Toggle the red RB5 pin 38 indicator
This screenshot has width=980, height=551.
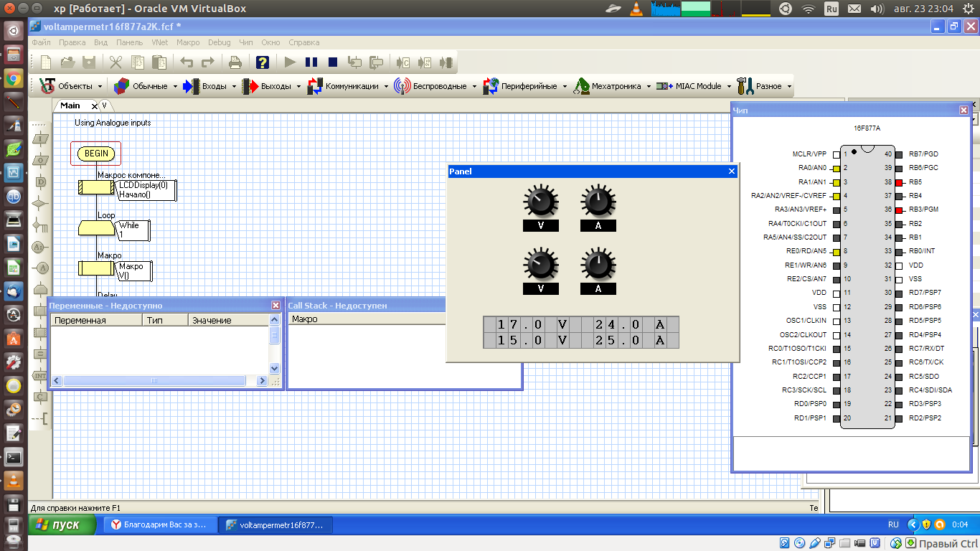[898, 182]
